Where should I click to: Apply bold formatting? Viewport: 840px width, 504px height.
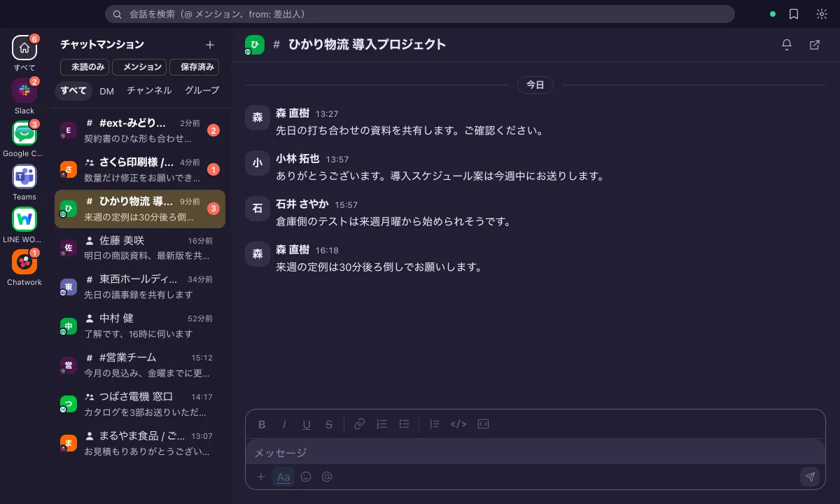(262, 424)
